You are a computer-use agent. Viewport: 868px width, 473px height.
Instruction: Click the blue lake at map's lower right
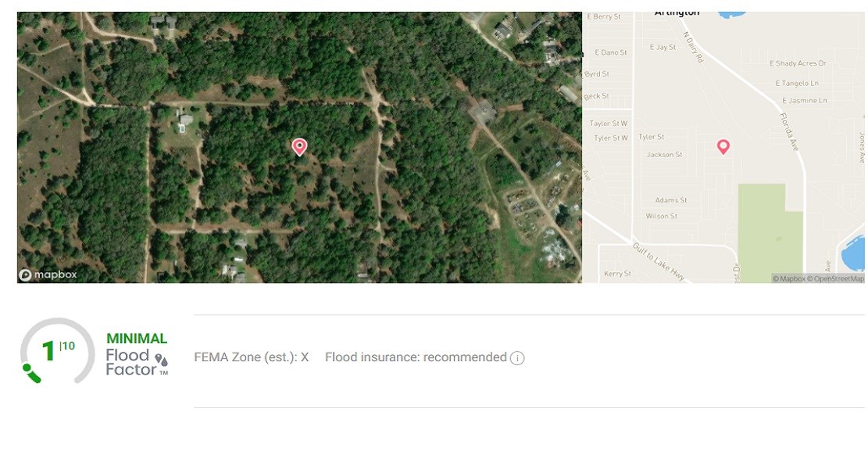click(853, 253)
